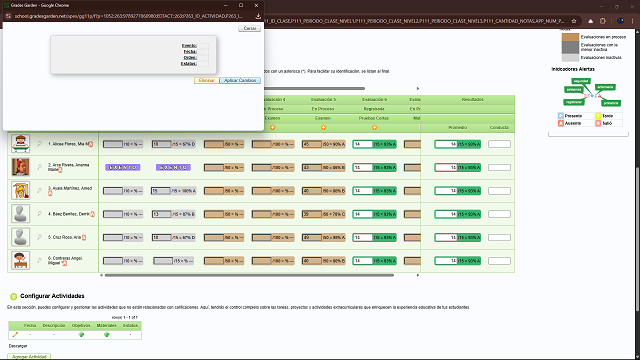
Task: Open Chrome extensions puzzle icon in the main window
Action: coord(603,21)
